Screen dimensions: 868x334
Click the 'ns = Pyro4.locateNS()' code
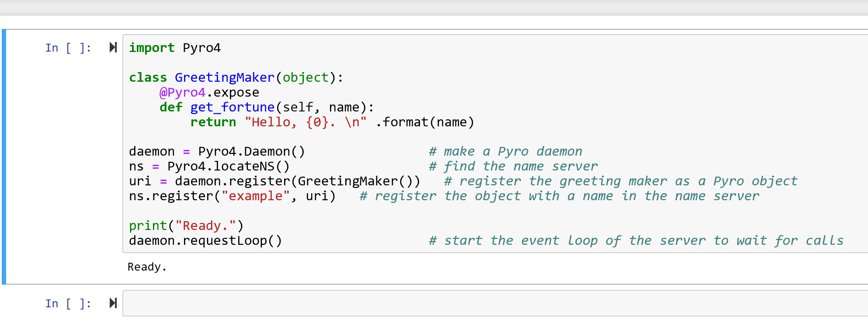click(x=209, y=166)
